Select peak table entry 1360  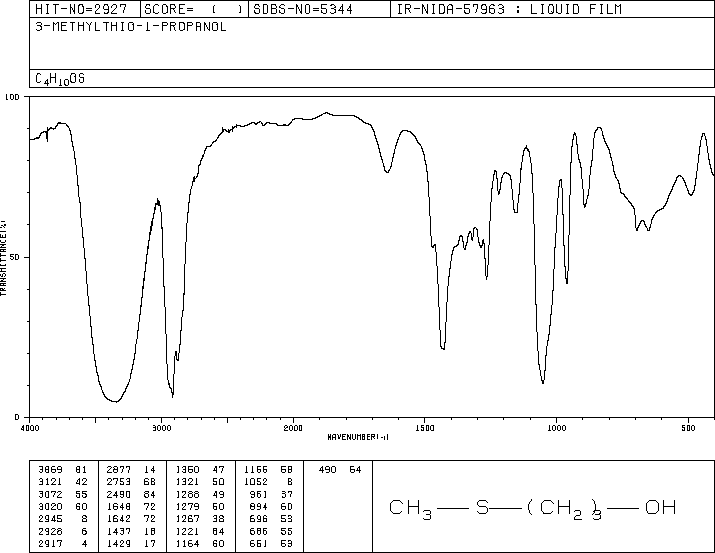(x=187, y=469)
